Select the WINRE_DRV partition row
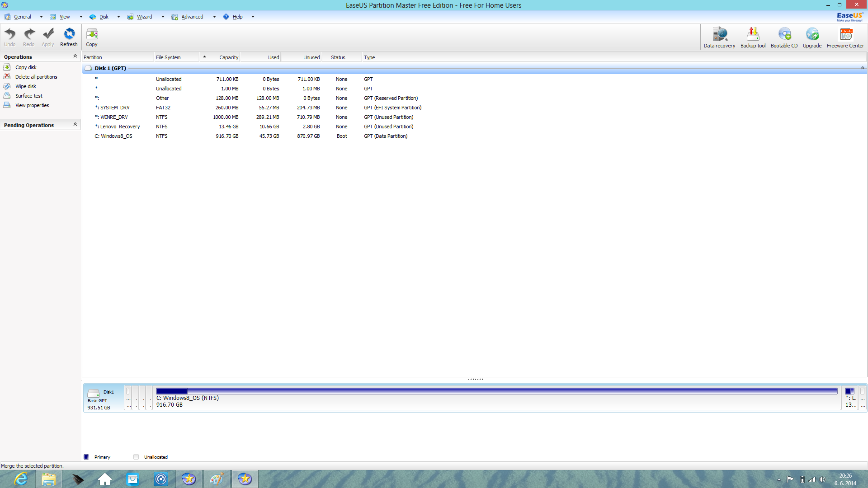Image resolution: width=868 pixels, height=488 pixels. pyautogui.click(x=474, y=117)
